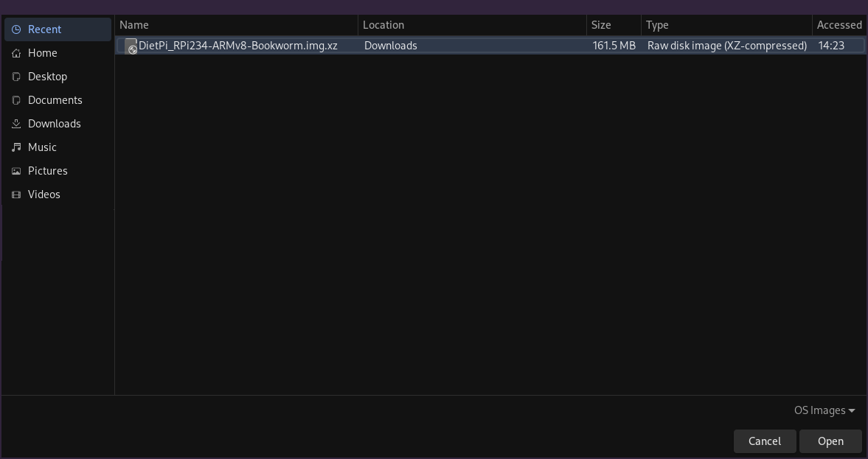This screenshot has width=868, height=459.
Task: Go to the Home folder
Action: 58,53
